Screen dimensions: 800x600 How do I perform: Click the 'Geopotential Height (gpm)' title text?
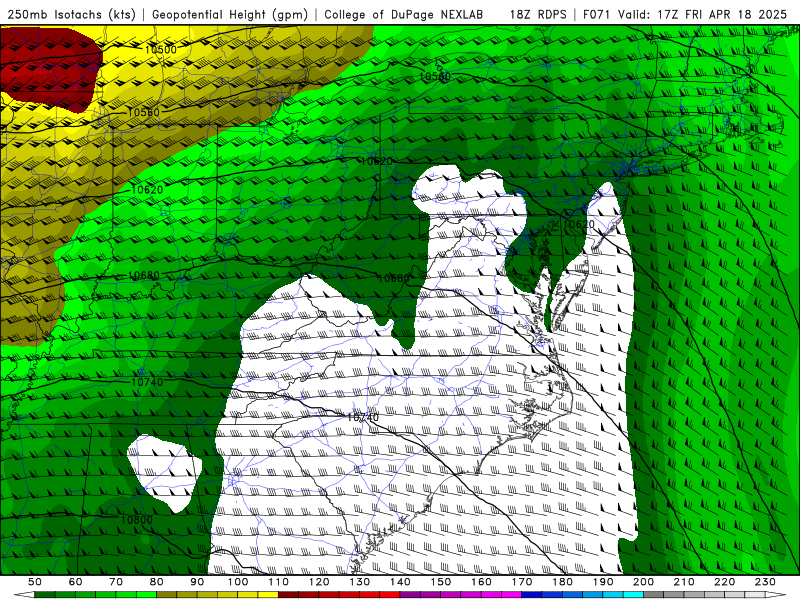[x=230, y=15]
